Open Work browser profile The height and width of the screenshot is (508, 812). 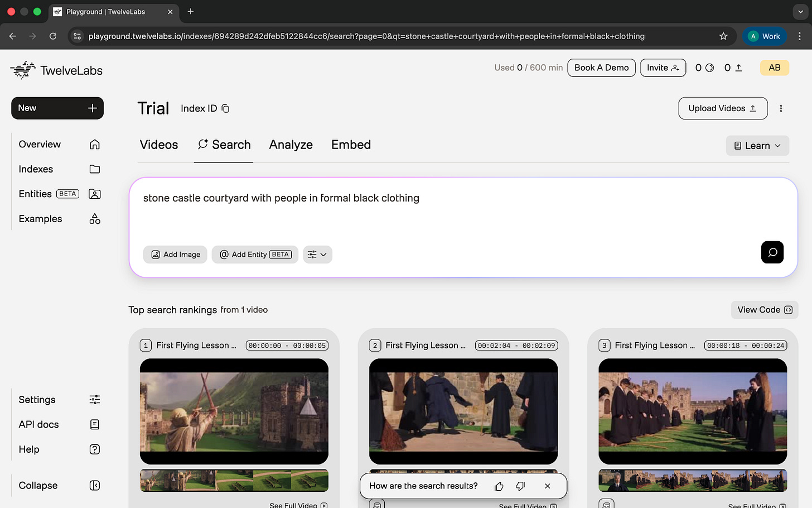point(764,36)
